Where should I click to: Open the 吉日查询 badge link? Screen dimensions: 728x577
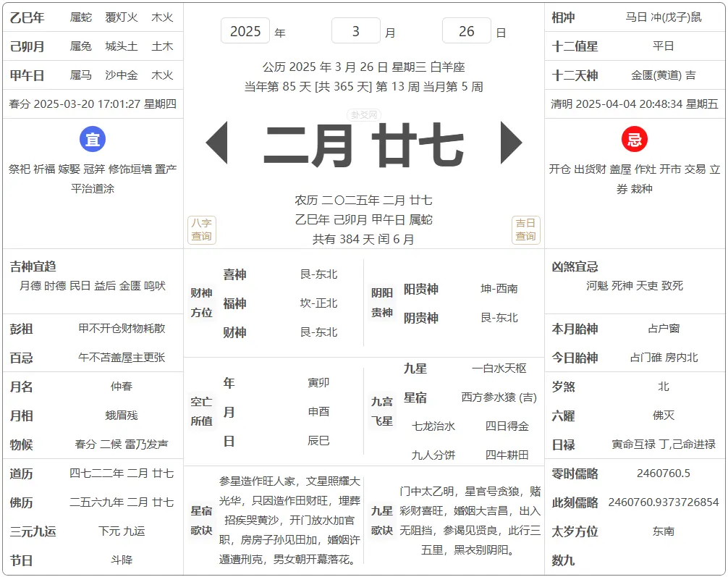pos(525,230)
